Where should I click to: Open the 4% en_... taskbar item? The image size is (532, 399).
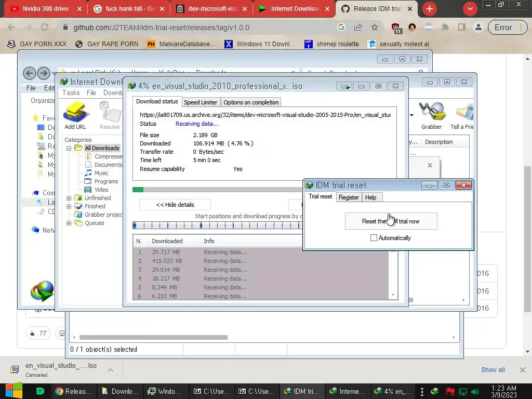tap(393, 391)
